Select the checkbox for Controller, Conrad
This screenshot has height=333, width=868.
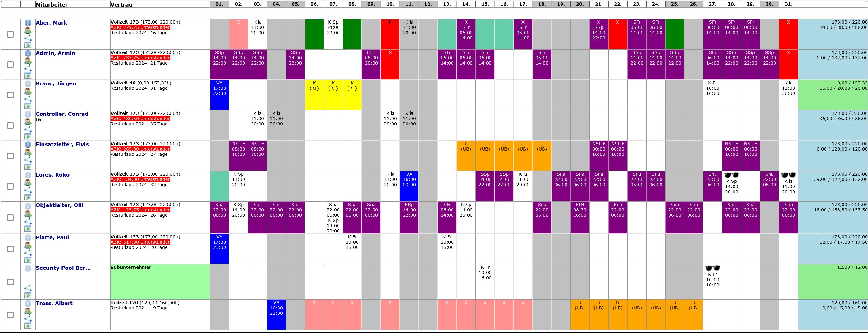(11, 126)
